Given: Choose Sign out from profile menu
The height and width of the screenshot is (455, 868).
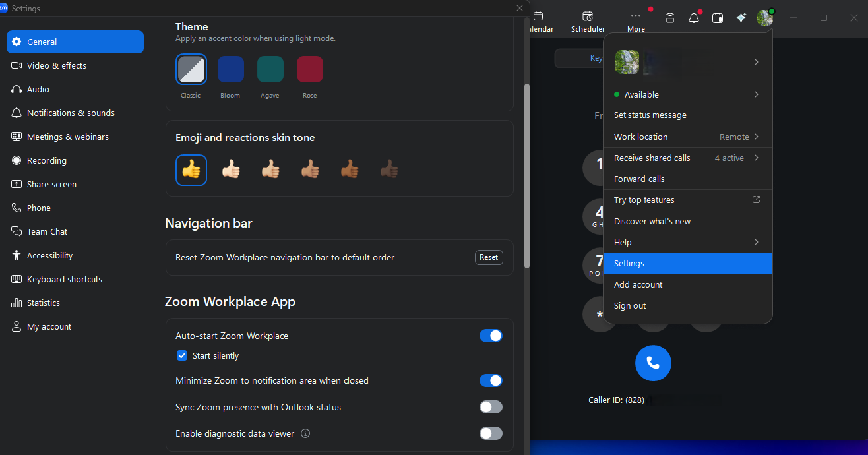Looking at the screenshot, I should [630, 305].
